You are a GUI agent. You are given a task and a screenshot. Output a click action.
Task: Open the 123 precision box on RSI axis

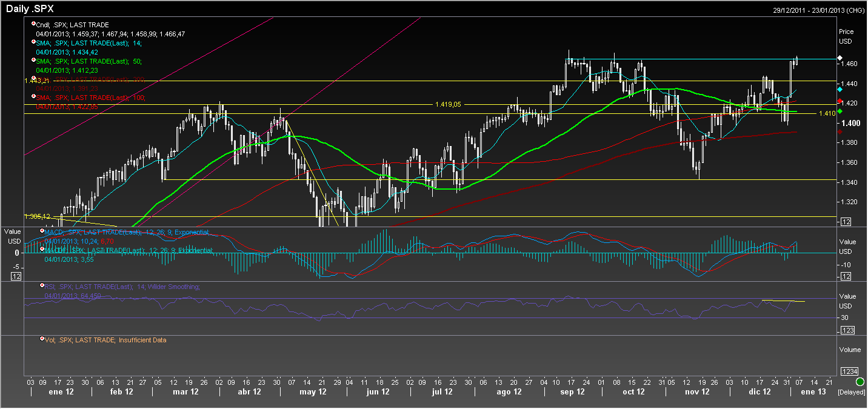[847, 330]
